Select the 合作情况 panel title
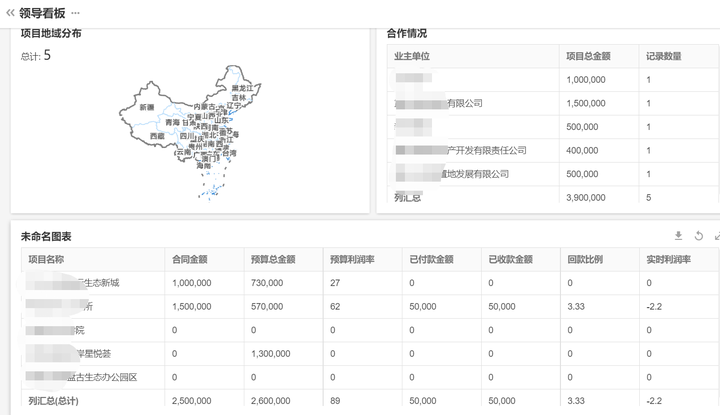Screen dimensions: 720x415 [407, 33]
